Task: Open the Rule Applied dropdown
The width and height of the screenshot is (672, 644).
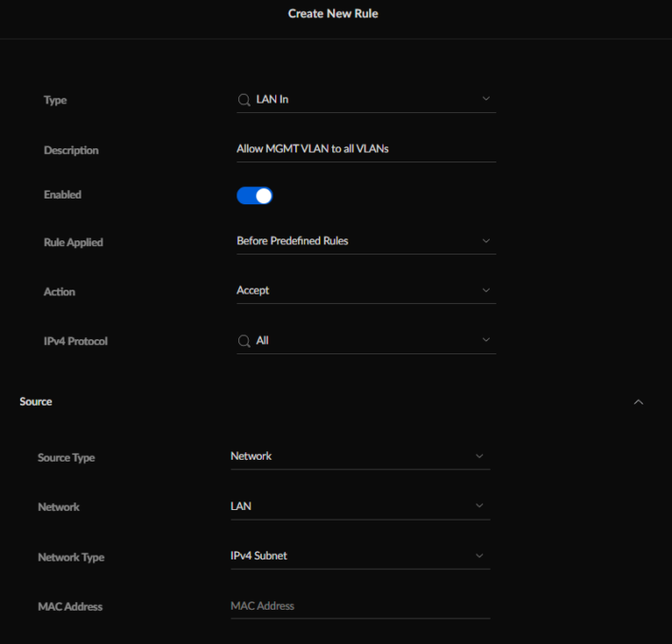Action: 365,241
